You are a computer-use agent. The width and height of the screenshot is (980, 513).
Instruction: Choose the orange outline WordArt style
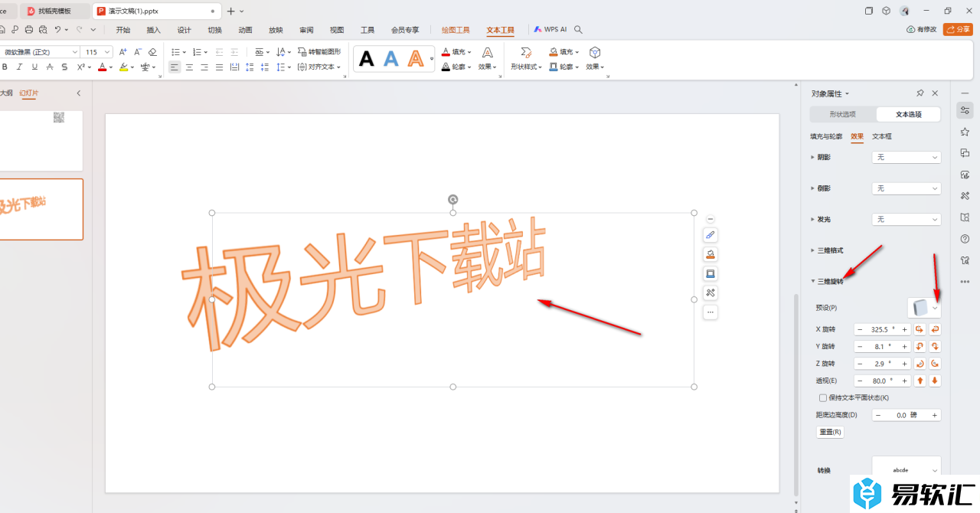[x=416, y=59]
